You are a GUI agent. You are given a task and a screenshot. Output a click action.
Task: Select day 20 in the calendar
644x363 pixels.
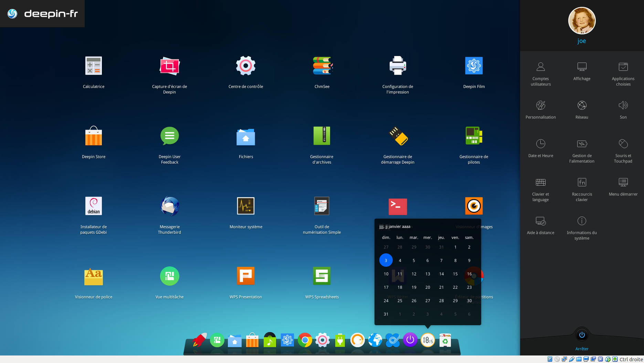coord(427,287)
